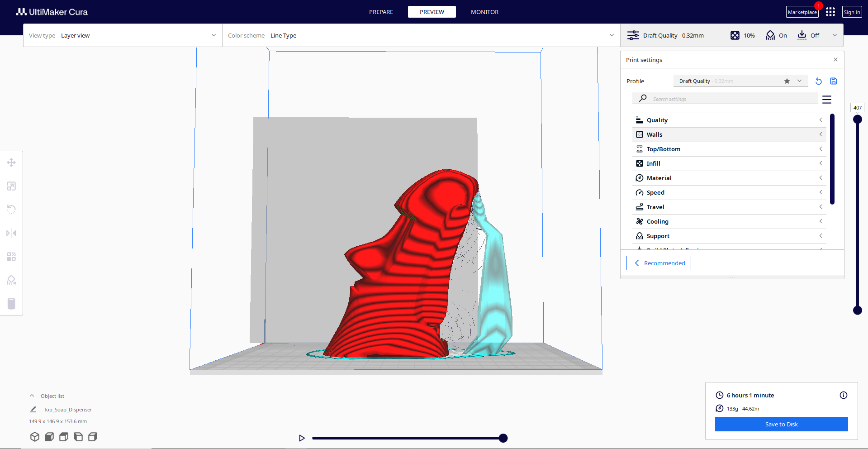Select Top_Soap_Dispenser in the object list
The height and width of the screenshot is (449, 868).
[x=67, y=410]
